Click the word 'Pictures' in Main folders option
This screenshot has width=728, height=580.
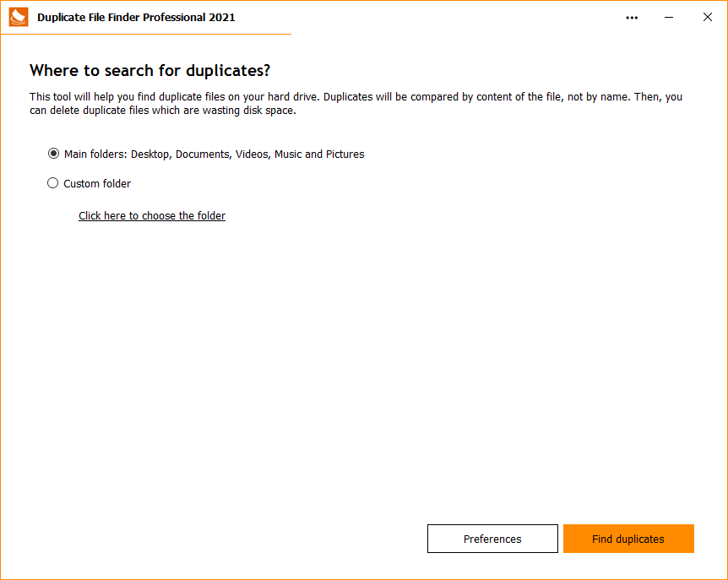345,154
